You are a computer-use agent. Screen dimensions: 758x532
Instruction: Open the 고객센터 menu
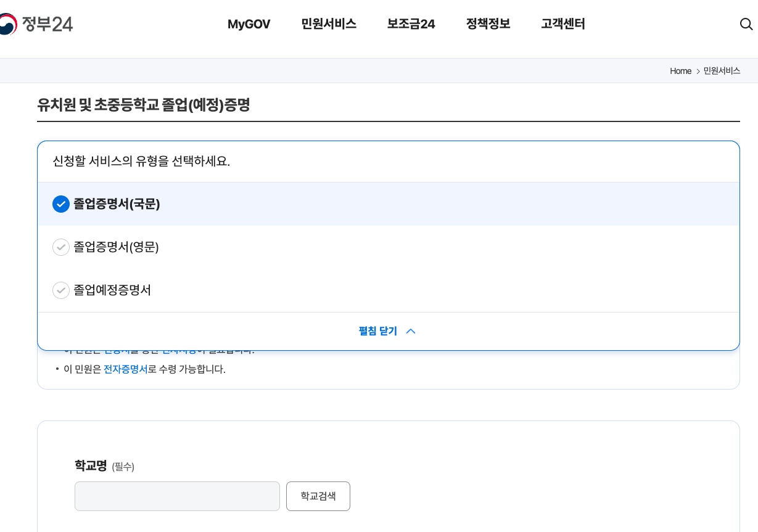click(x=562, y=24)
